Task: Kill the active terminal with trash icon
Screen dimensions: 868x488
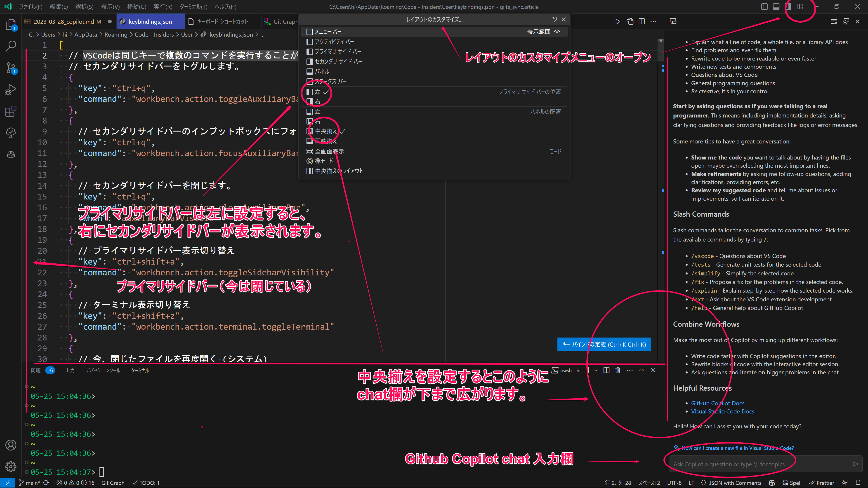Action: pos(618,370)
